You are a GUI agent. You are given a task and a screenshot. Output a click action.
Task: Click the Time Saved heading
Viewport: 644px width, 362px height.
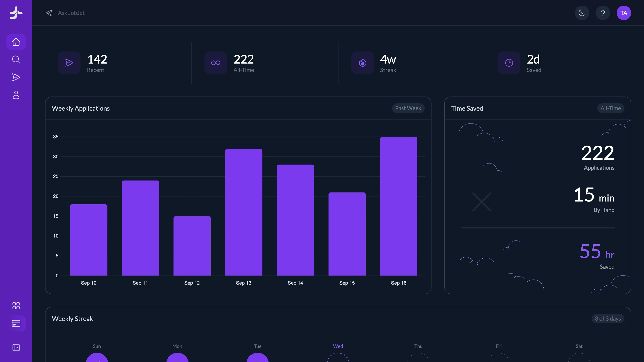point(467,108)
